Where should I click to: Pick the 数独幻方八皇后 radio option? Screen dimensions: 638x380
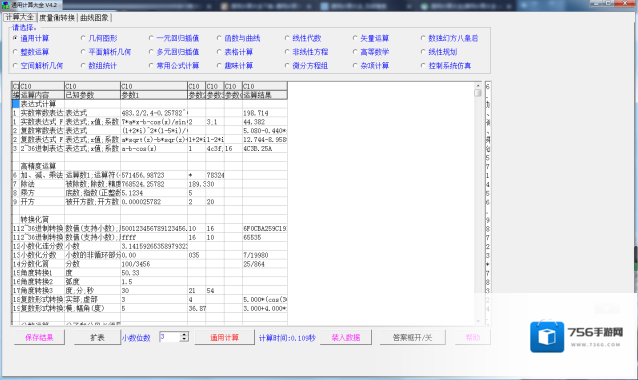point(449,38)
